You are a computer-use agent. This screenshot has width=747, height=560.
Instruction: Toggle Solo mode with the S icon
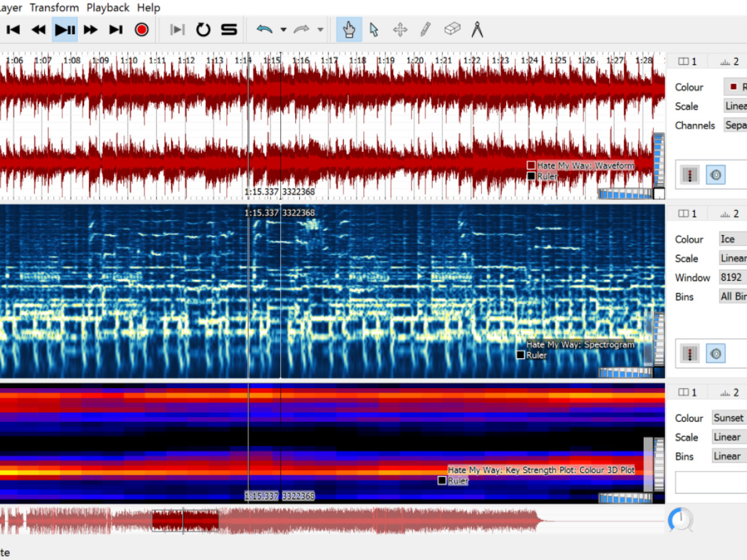pos(229,29)
